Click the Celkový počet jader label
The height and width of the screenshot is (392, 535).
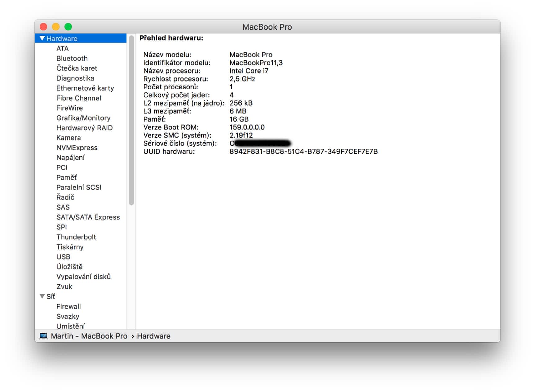[x=177, y=95]
